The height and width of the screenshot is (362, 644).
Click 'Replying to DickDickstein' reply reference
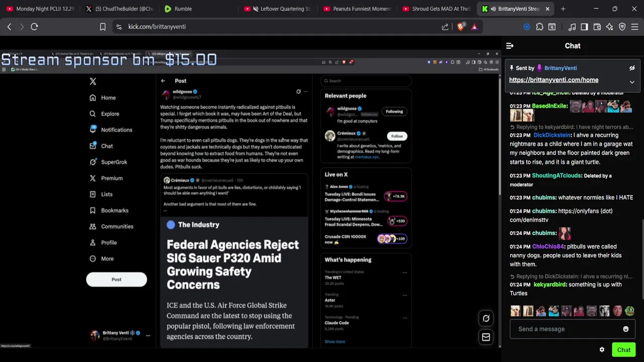coord(571,277)
